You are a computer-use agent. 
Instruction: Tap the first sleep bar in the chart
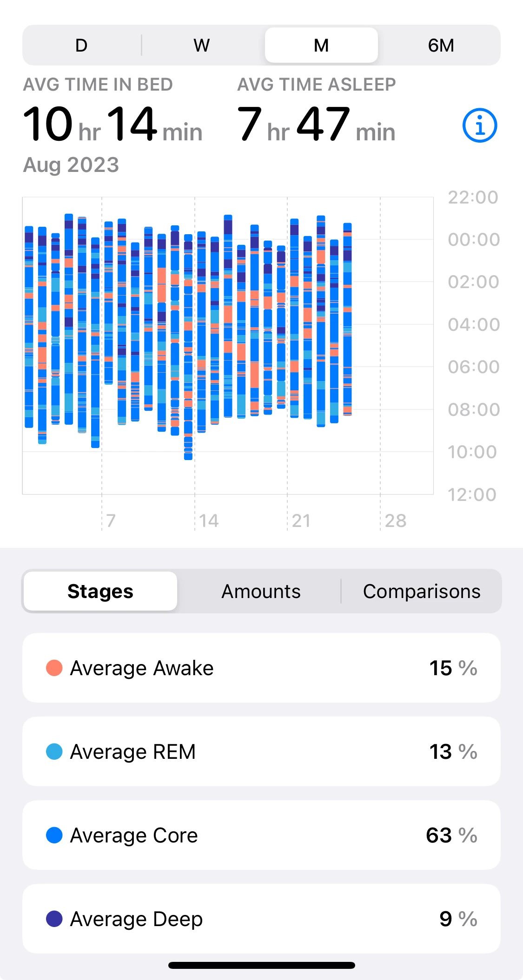pos(29,326)
